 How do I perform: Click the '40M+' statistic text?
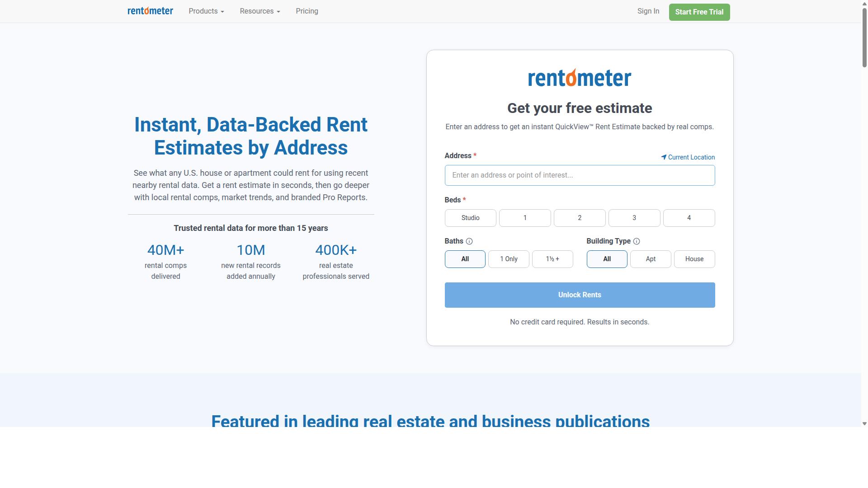[166, 250]
